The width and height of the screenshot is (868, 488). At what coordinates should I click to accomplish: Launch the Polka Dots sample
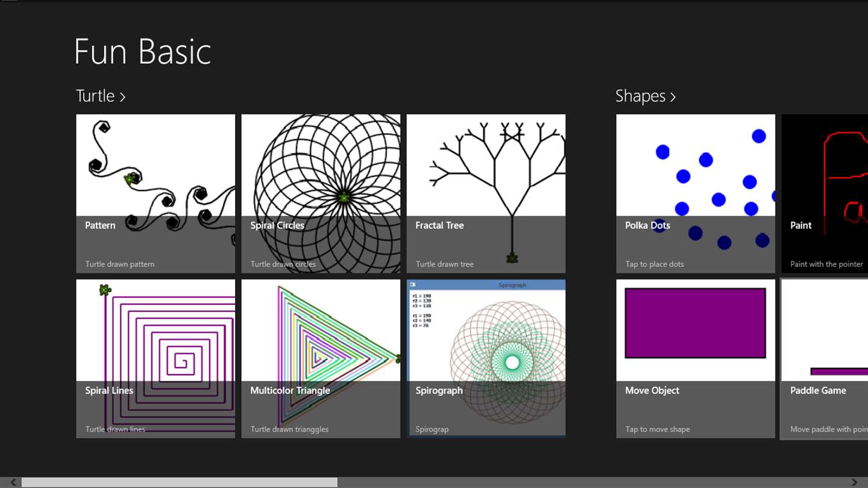pyautogui.click(x=696, y=193)
